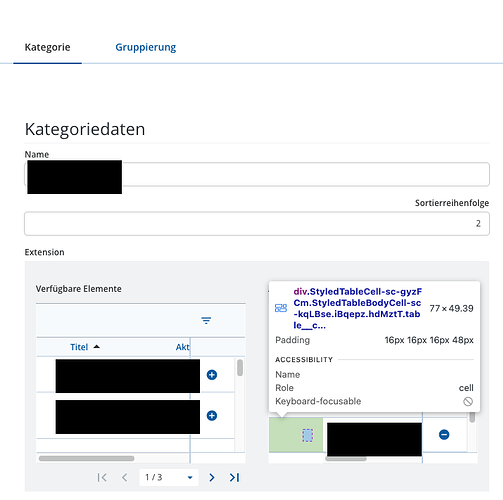
Task: Click into the Name input field
Action: (257, 174)
